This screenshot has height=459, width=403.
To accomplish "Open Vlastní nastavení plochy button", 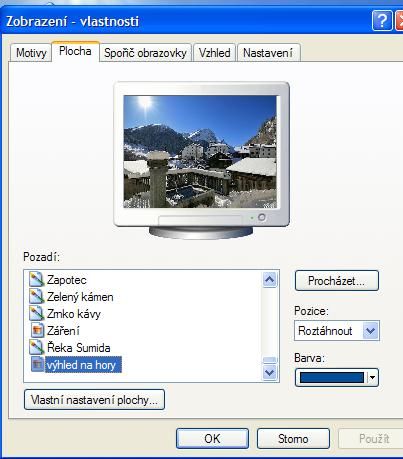I will coord(94,400).
